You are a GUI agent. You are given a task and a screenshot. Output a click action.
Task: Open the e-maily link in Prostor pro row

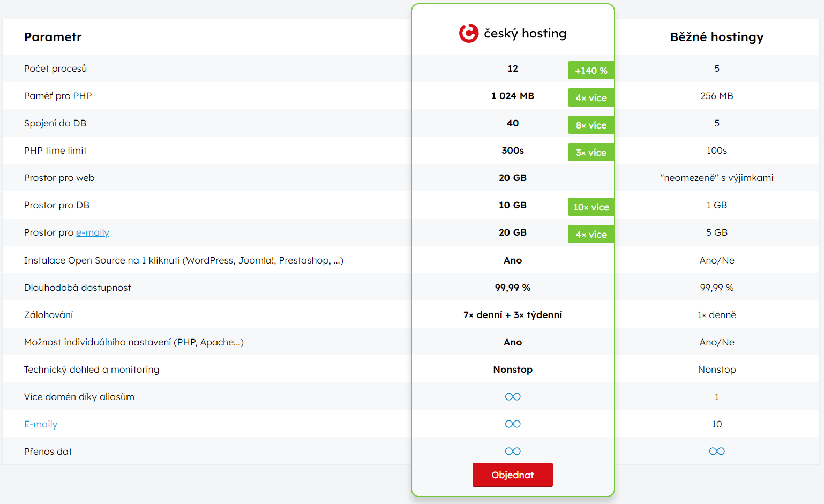point(93,232)
